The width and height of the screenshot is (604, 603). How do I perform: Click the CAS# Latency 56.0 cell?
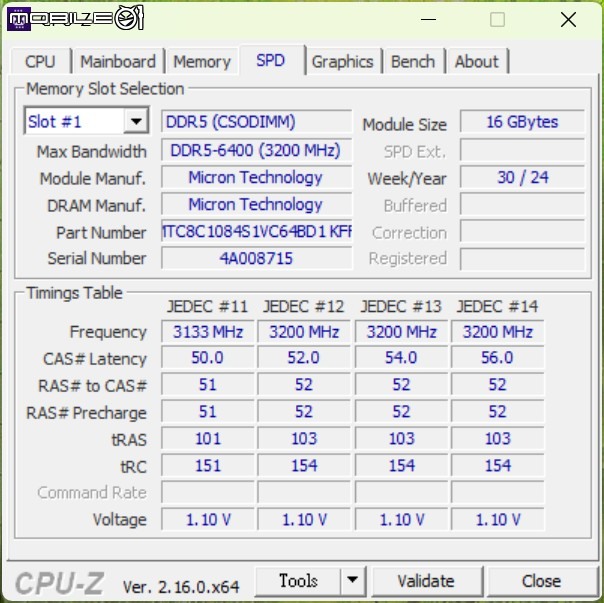tap(497, 358)
